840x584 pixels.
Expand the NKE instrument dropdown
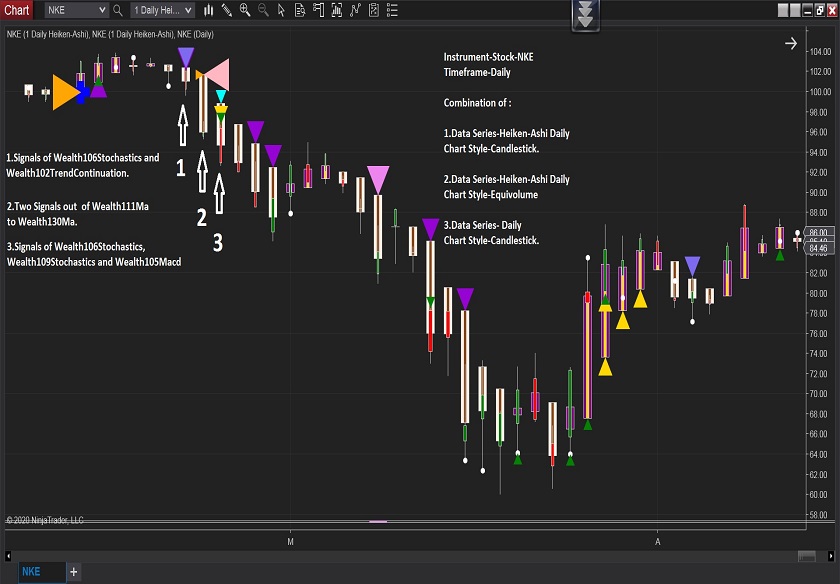(x=101, y=10)
